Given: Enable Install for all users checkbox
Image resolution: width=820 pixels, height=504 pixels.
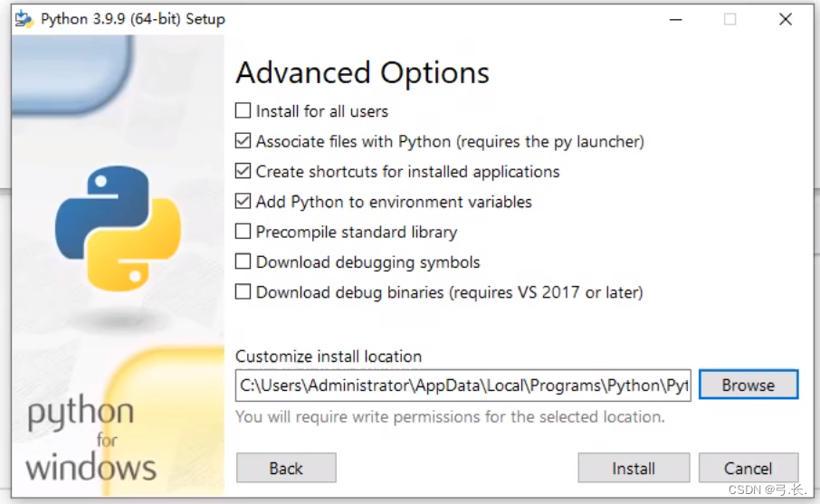Looking at the screenshot, I should click(243, 110).
